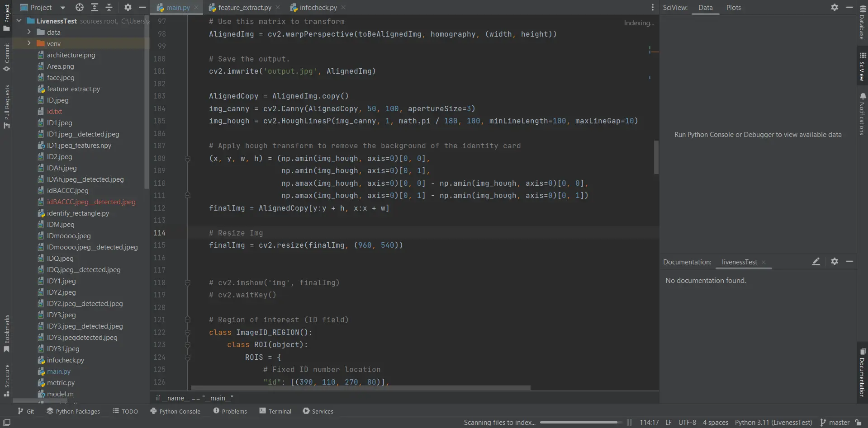Toggle the Database side panel
Screen dimensions: 868x428
[x=863, y=23]
